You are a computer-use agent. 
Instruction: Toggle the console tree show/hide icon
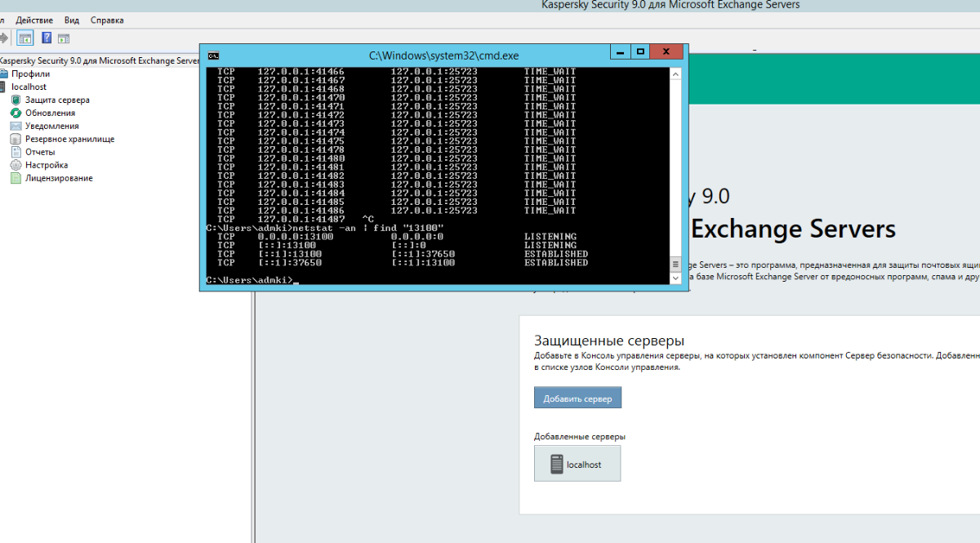(x=25, y=38)
